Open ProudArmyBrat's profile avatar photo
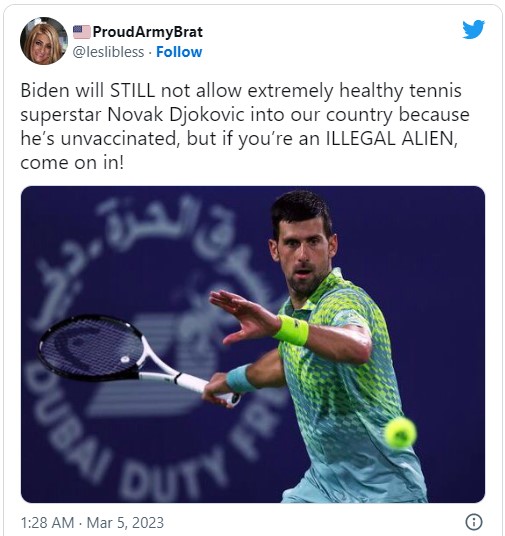This screenshot has height=536, width=505. (x=44, y=41)
